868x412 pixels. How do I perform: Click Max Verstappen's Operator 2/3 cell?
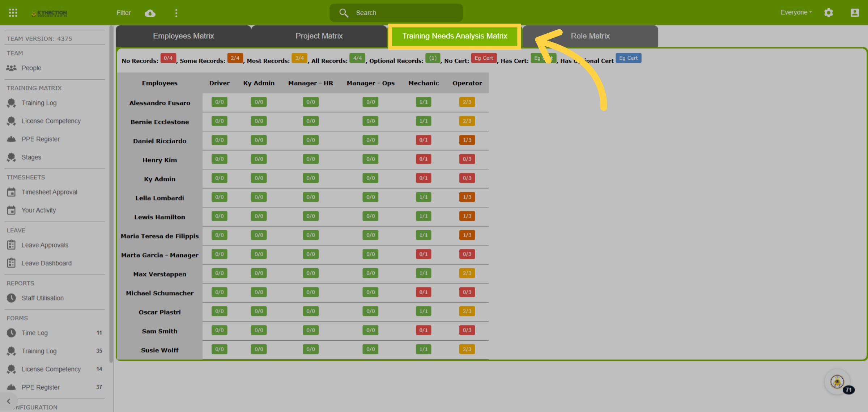pyautogui.click(x=467, y=273)
